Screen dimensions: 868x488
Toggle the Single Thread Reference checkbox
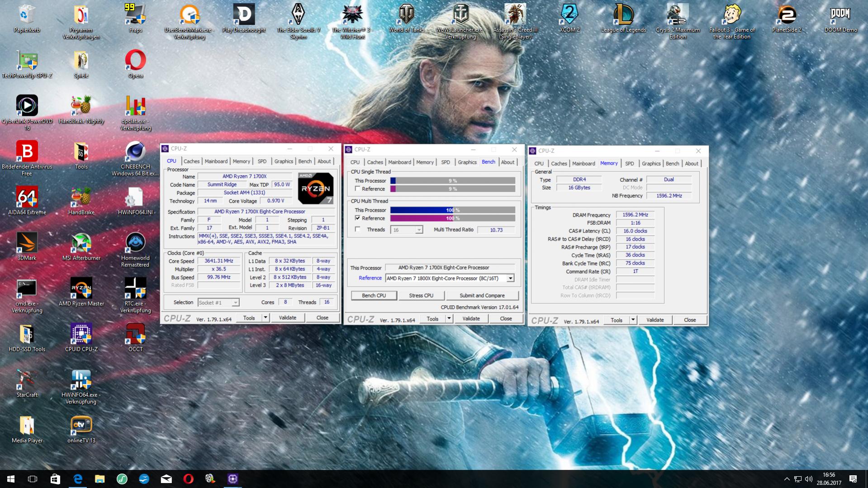pyautogui.click(x=358, y=189)
